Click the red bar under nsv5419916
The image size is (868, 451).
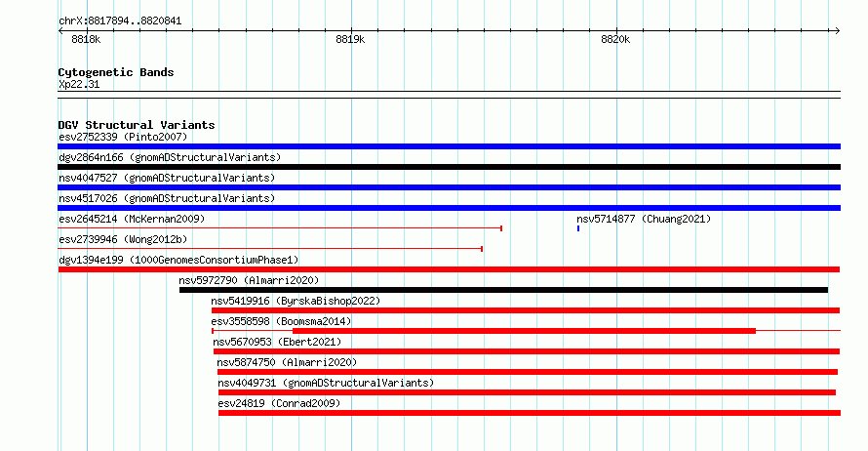tap(526, 310)
